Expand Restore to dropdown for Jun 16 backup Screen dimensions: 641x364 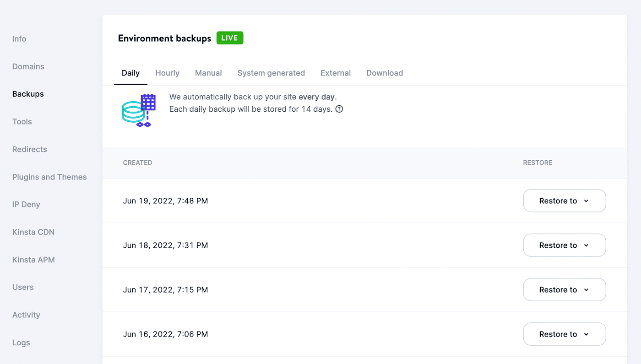[x=564, y=334]
